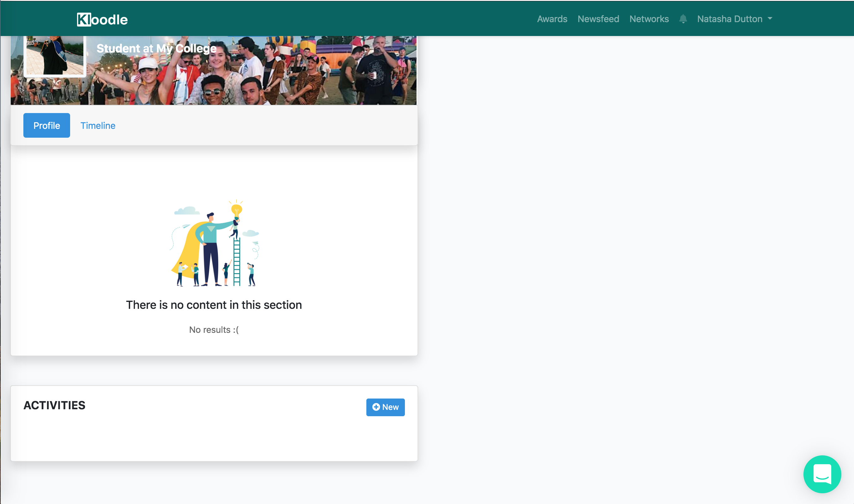
Task: Click the Kloodle logo
Action: point(102,19)
